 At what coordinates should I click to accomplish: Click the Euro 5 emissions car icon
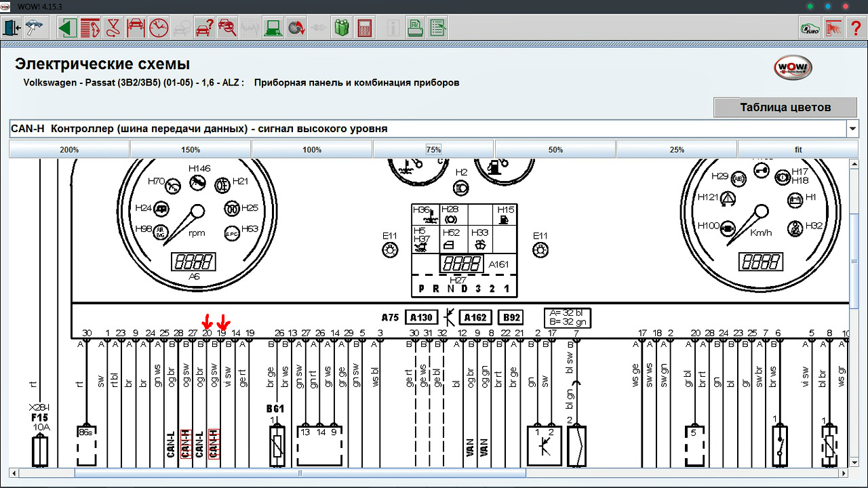point(810,28)
